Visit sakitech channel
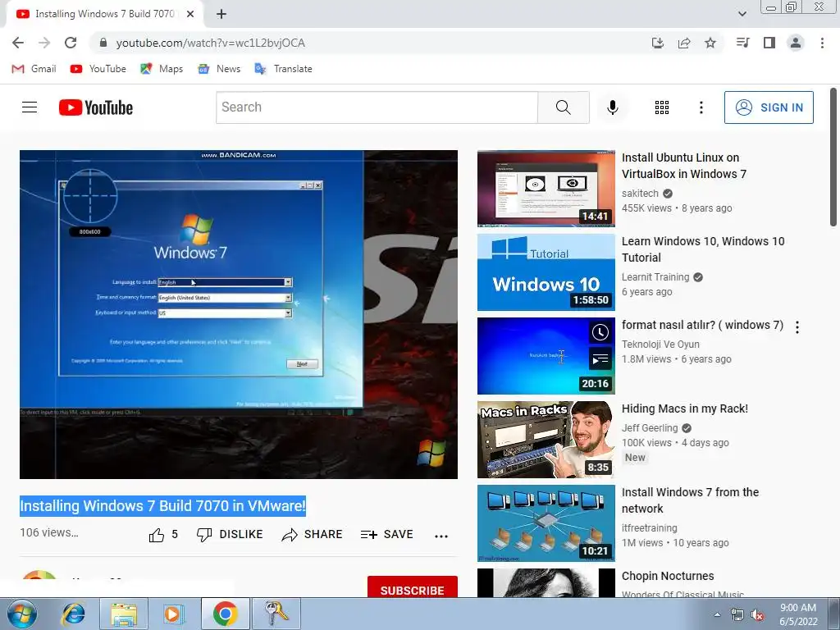The height and width of the screenshot is (630, 840). [640, 194]
